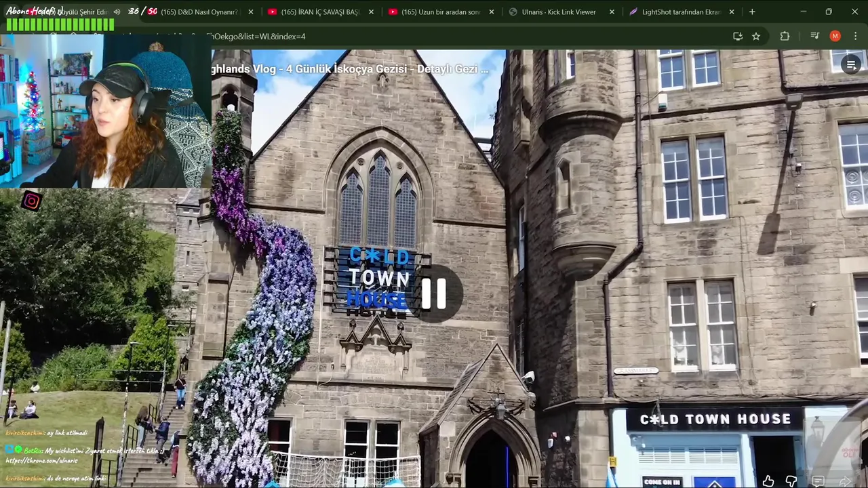868x488 pixels.
Task: Open the Chrome profile avatar M
Action: point(835,36)
